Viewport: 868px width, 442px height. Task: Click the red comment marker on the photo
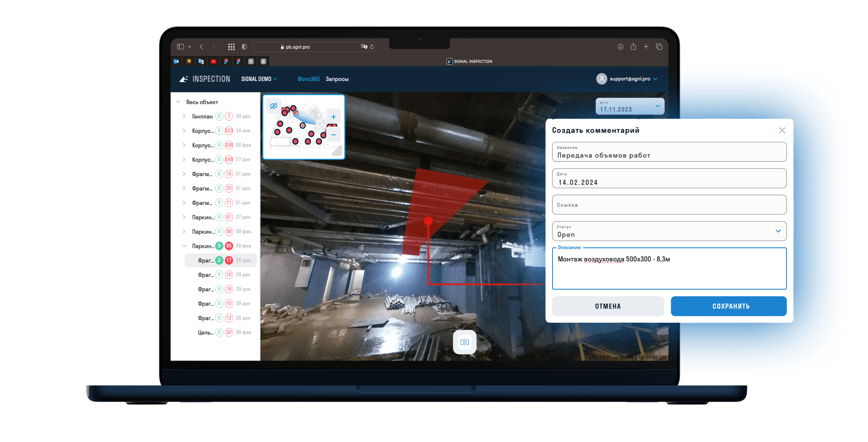tap(428, 221)
